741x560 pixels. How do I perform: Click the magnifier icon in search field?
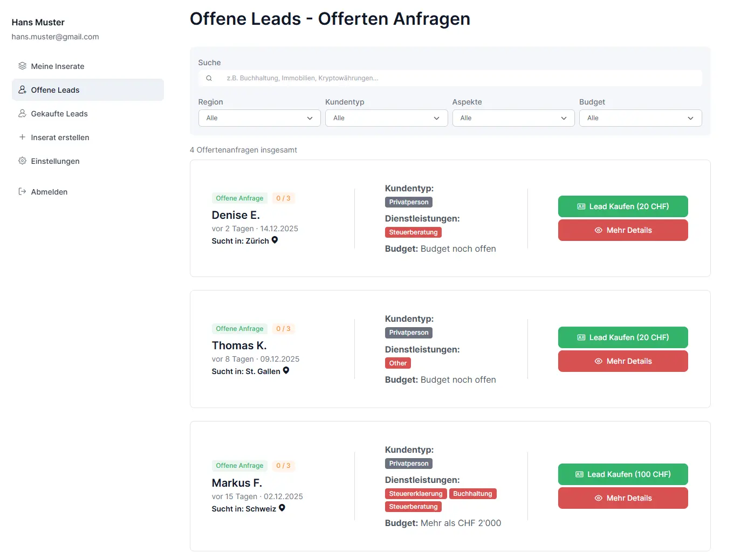point(209,78)
